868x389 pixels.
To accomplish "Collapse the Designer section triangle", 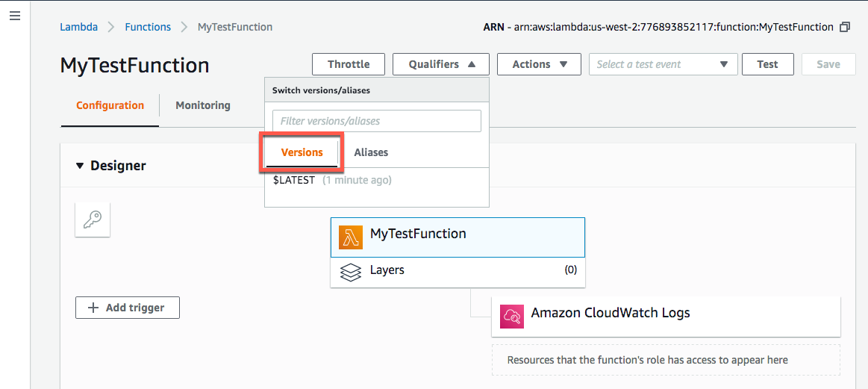I will coord(80,166).
